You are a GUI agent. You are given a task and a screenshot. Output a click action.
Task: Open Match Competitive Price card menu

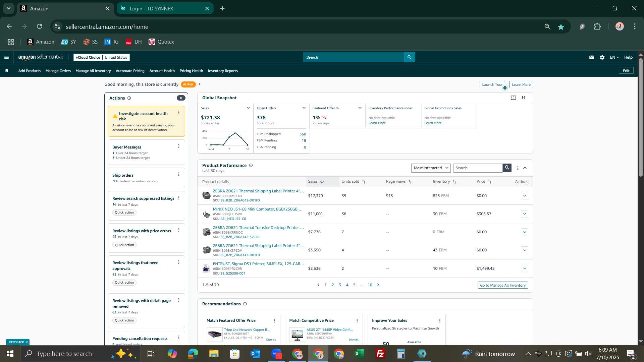(357, 321)
